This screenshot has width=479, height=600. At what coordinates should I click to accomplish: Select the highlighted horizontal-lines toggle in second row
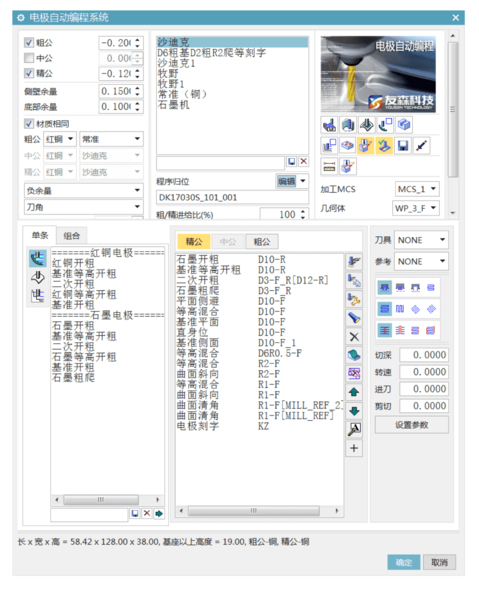click(385, 309)
